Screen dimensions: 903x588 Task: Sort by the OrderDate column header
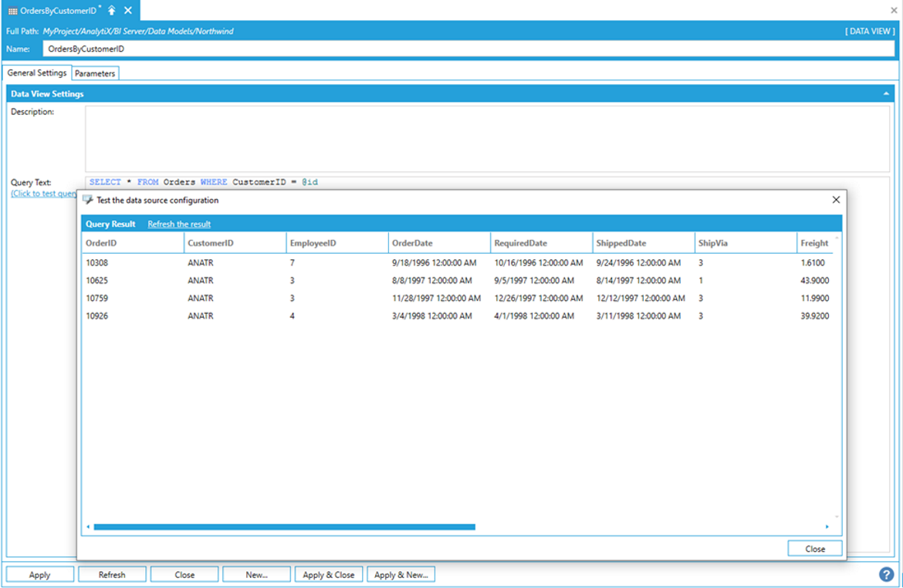point(438,243)
